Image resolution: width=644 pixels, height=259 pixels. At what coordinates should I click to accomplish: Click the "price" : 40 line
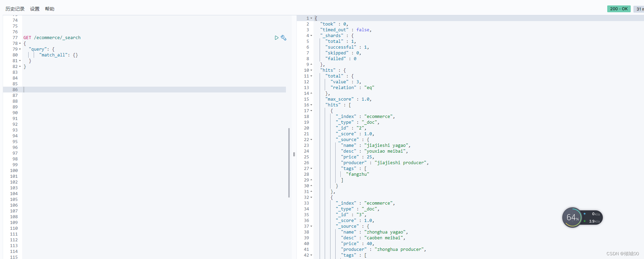[x=357, y=244]
